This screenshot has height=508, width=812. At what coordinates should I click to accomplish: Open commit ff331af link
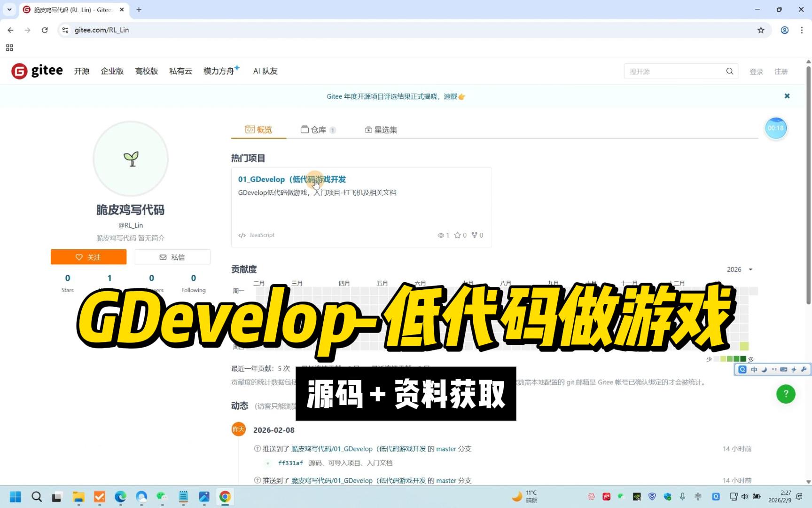click(290, 463)
